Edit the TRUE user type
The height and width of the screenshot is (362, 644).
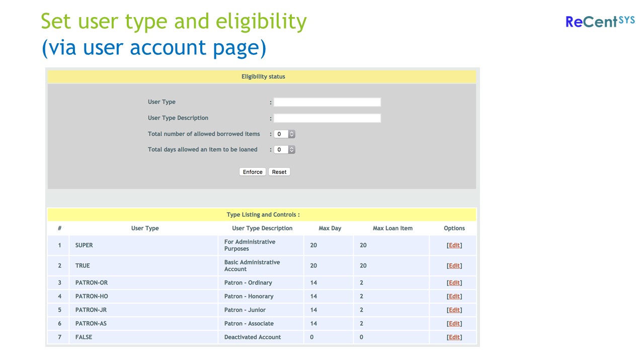454,266
